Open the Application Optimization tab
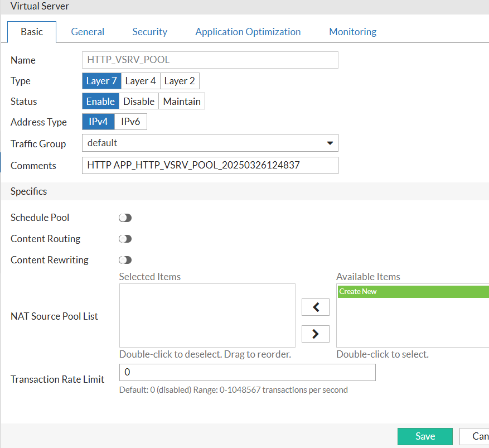This screenshot has height=448, width=489. pos(248,32)
